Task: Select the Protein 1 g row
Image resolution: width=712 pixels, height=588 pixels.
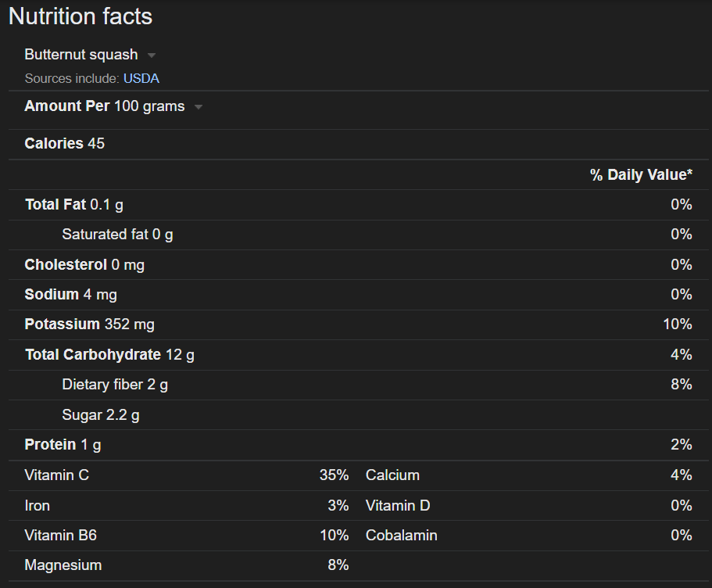Action: tap(63, 445)
